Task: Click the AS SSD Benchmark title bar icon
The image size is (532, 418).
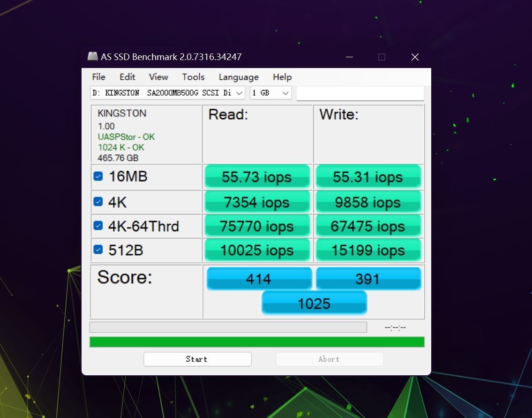Action: point(93,56)
